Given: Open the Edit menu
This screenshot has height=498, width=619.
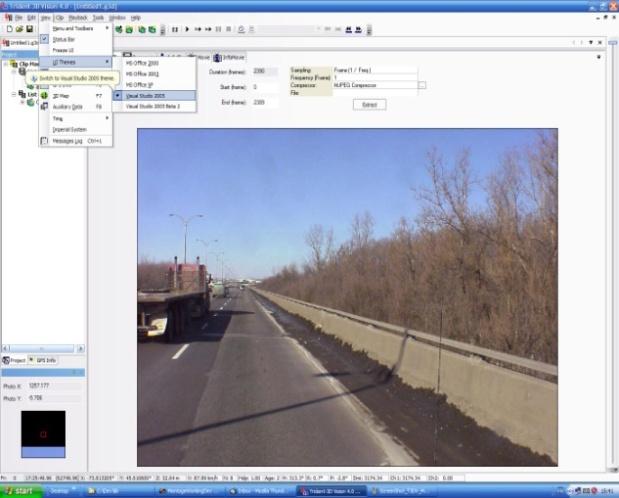Looking at the screenshot, I should (x=32, y=18).
